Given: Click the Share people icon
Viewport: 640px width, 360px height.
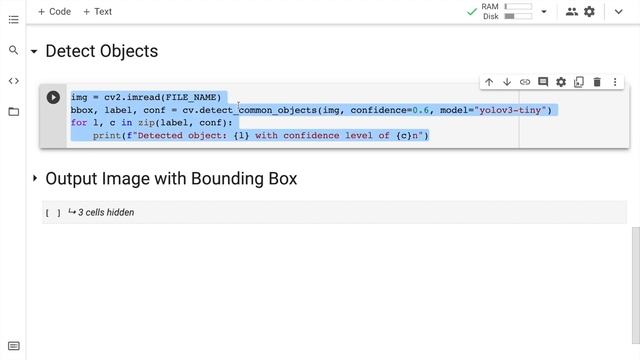Looking at the screenshot, I should 571,12.
